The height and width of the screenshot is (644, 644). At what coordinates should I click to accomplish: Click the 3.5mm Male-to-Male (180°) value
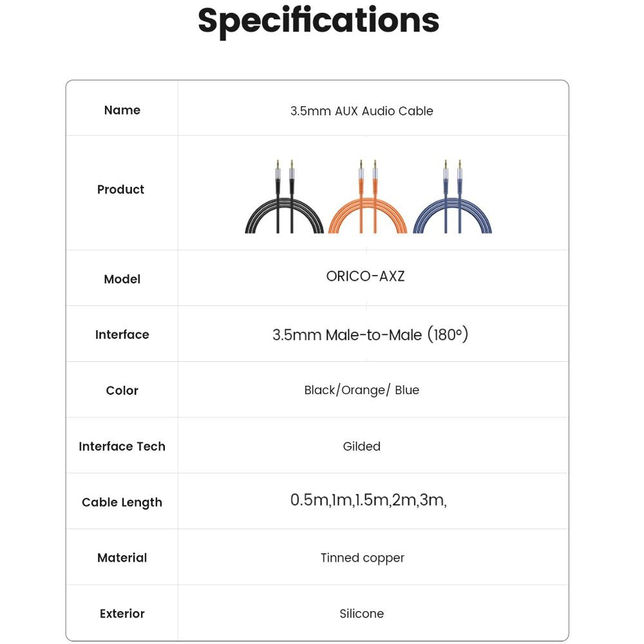point(370,335)
